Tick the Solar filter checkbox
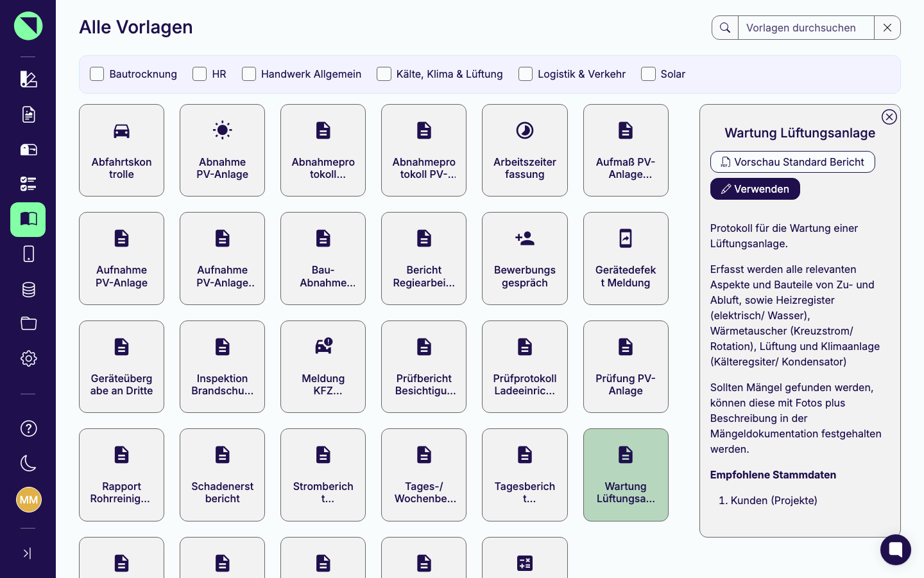924x578 pixels. [648, 74]
